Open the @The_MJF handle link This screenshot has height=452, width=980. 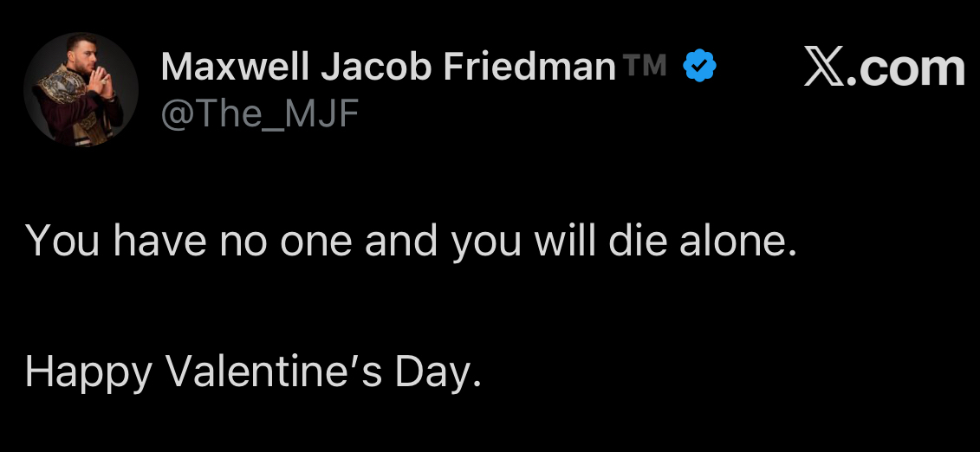click(x=259, y=113)
